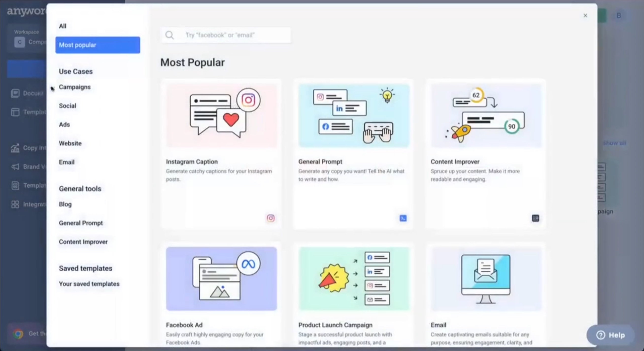The image size is (644, 351).
Task: Open the Facebook Ad template thumbnail
Action: tap(221, 279)
